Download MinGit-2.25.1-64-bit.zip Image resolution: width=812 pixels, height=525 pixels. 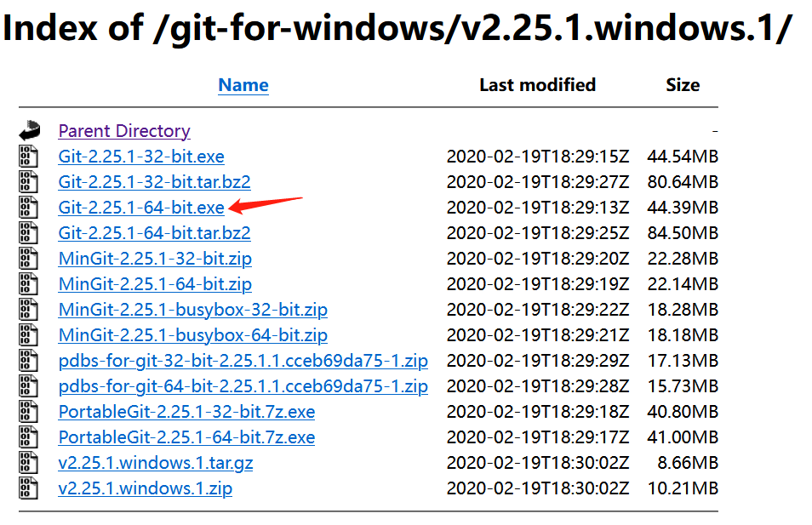pyautogui.click(x=155, y=283)
